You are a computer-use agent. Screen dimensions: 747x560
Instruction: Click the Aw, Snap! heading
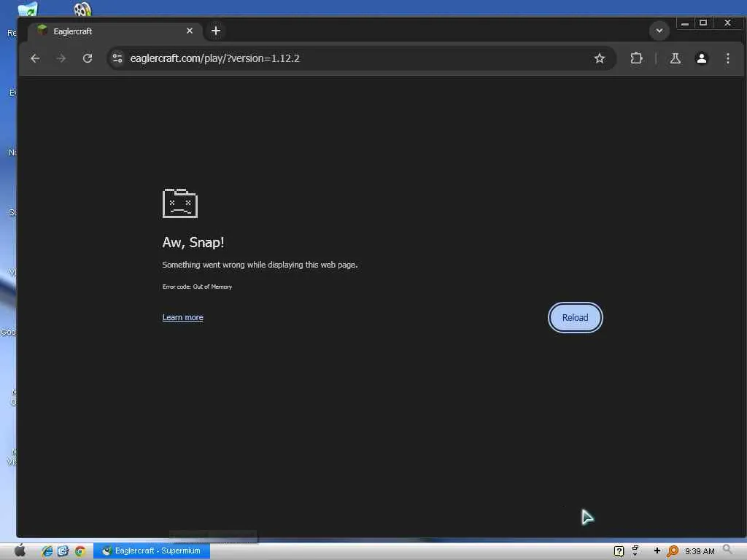coord(193,242)
